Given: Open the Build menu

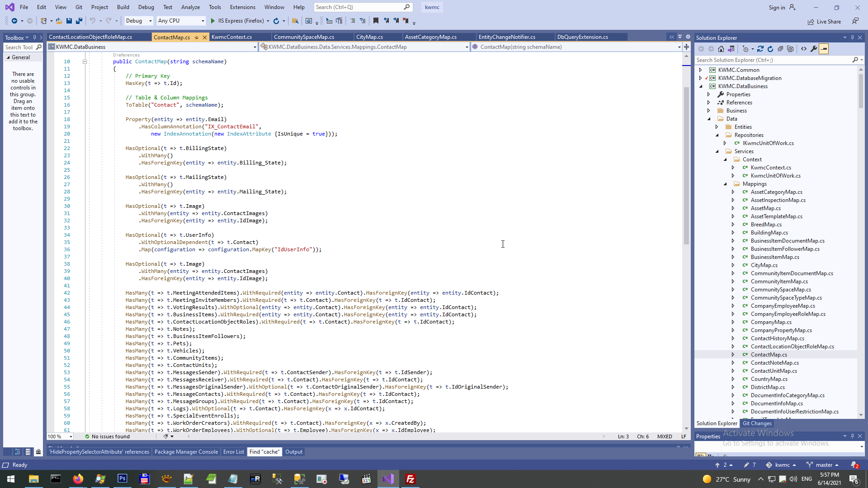Looking at the screenshot, I should [x=123, y=7].
